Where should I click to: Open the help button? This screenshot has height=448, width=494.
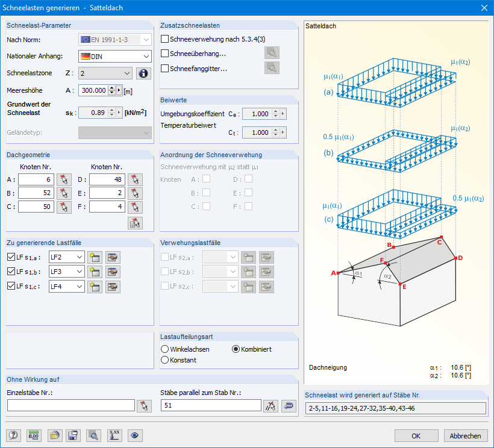(x=13, y=436)
